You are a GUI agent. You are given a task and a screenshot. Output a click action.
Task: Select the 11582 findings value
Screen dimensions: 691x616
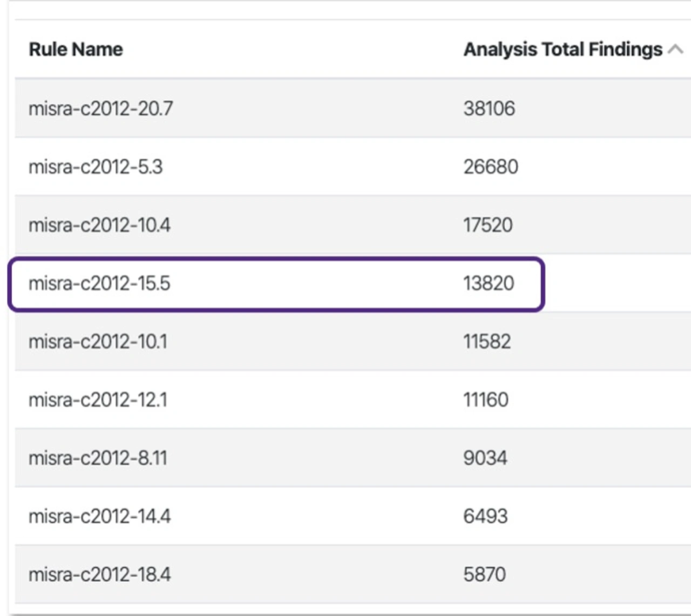[486, 342]
